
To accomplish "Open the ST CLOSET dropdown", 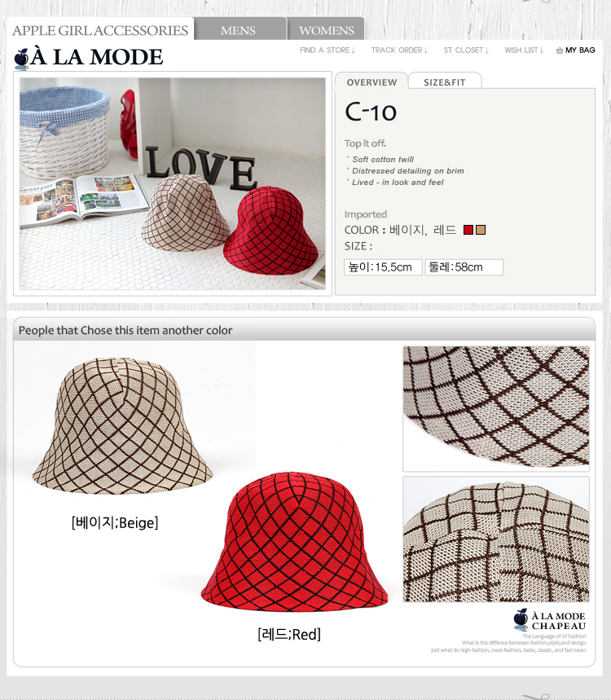I will click(466, 51).
